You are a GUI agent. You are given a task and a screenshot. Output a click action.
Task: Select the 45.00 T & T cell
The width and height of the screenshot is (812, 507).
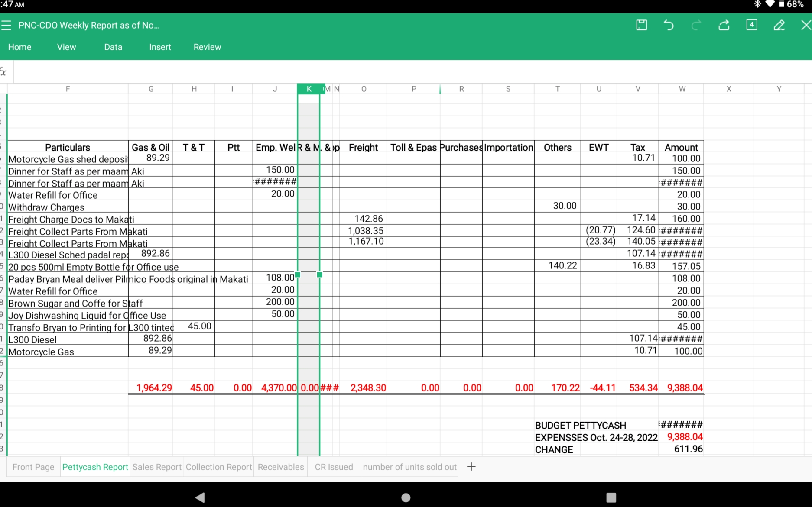194,326
